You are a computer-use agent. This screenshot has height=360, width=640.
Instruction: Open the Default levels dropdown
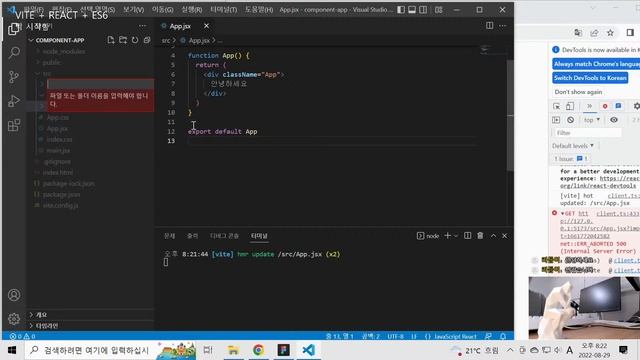(573, 146)
